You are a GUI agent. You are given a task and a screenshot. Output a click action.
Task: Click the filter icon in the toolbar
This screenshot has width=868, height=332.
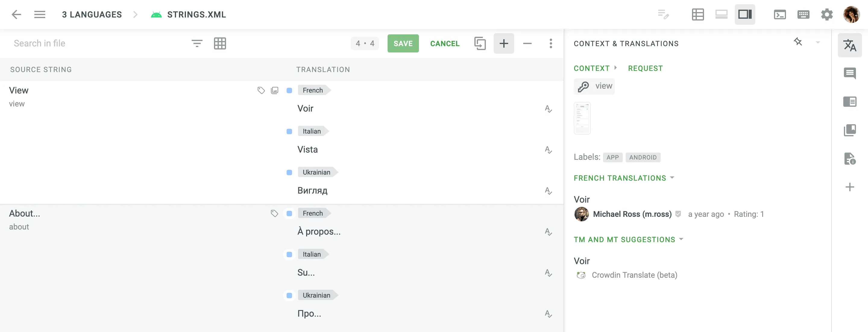[197, 43]
